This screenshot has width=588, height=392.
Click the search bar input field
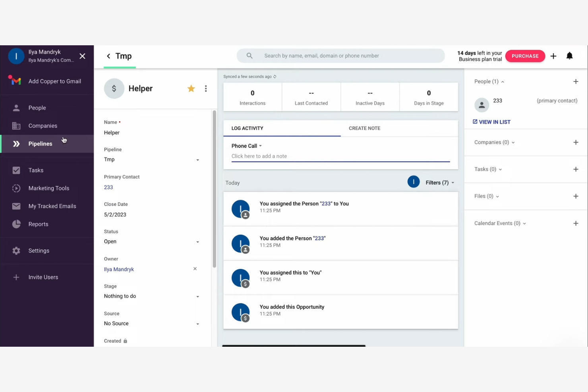coord(340,56)
